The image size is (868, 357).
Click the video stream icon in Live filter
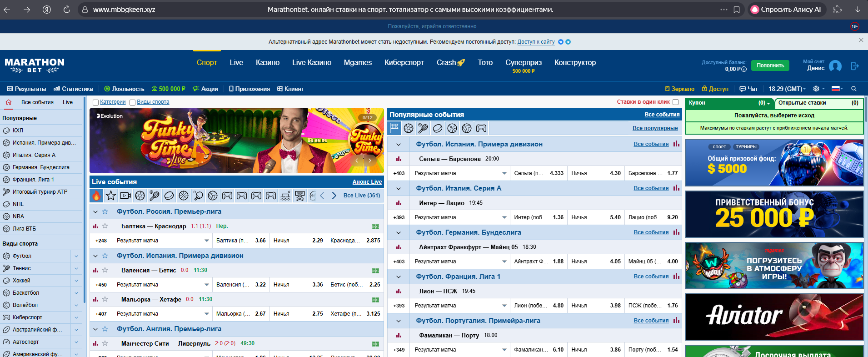125,196
